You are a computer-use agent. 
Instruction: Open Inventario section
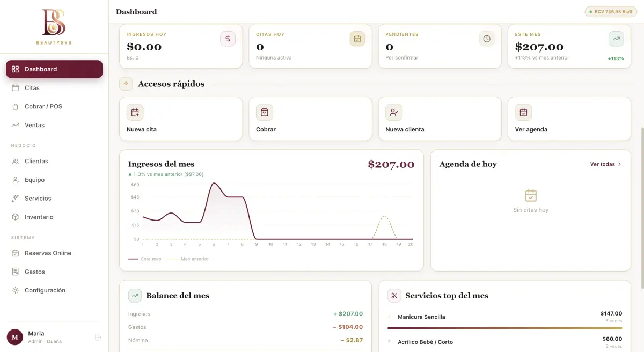(54, 217)
